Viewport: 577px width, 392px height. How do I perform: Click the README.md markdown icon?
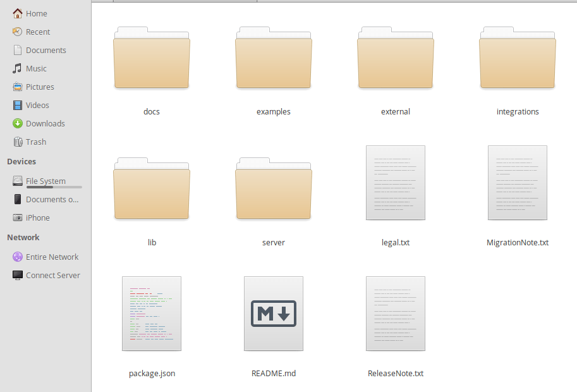(x=274, y=314)
